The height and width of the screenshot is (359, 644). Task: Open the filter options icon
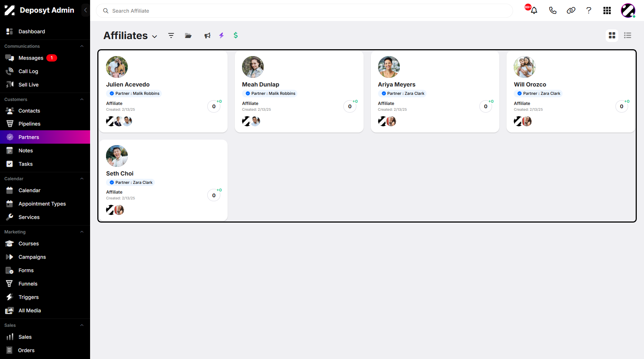click(171, 35)
